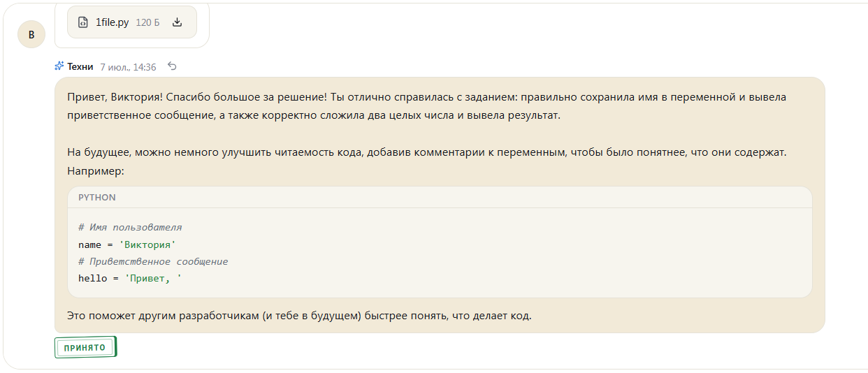
Task: Click the 7 июл., 14:36 timestamp
Action: (128, 67)
